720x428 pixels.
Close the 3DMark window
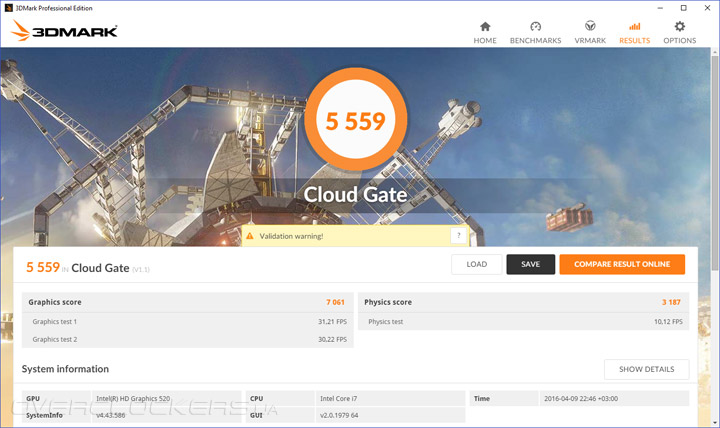pyautogui.click(x=708, y=8)
